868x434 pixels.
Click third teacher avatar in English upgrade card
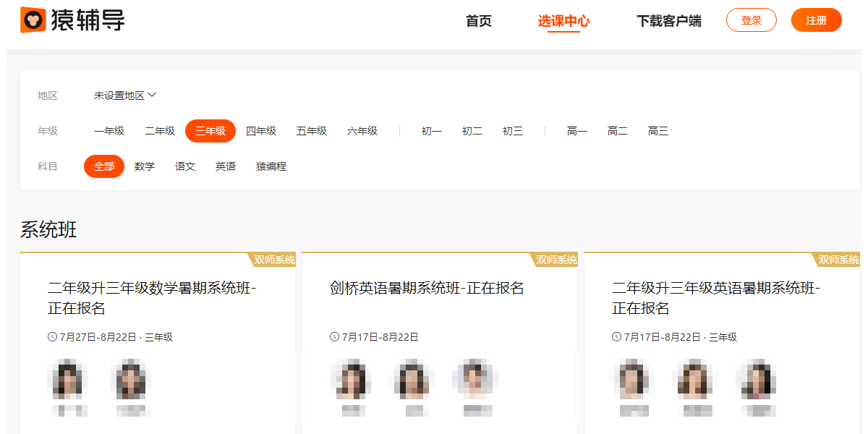pos(757,379)
